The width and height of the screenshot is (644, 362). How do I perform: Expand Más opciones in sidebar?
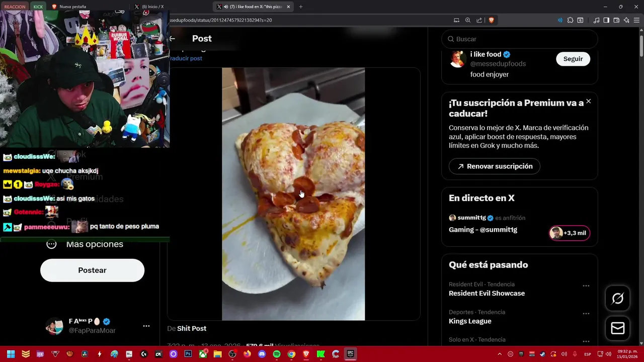[85, 244]
